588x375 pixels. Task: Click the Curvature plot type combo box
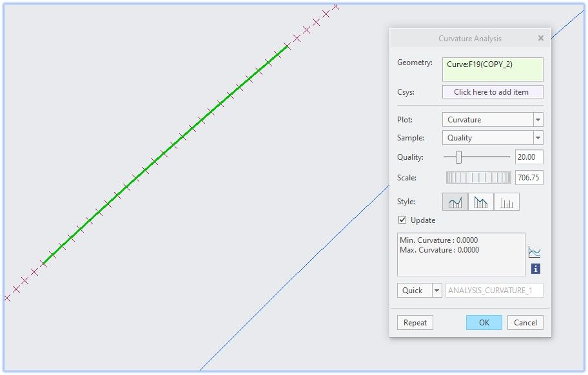(493, 120)
